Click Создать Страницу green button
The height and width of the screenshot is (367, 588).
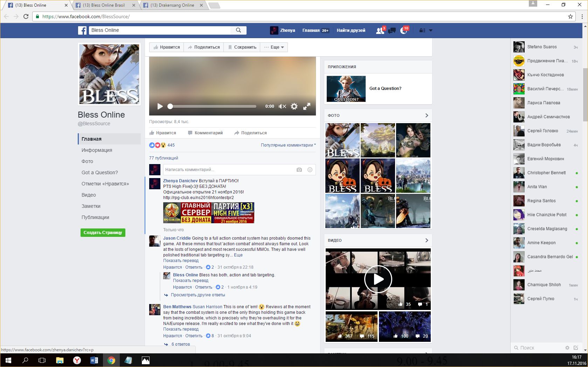103,233
